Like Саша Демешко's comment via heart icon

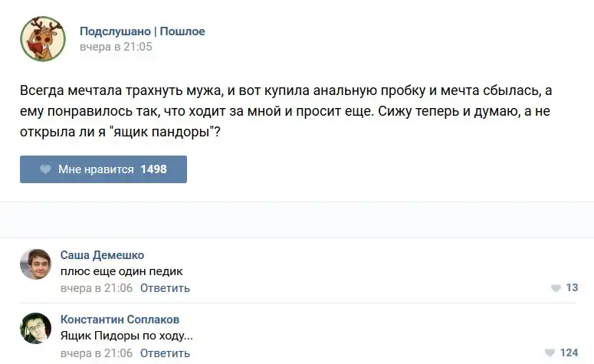[556, 288]
